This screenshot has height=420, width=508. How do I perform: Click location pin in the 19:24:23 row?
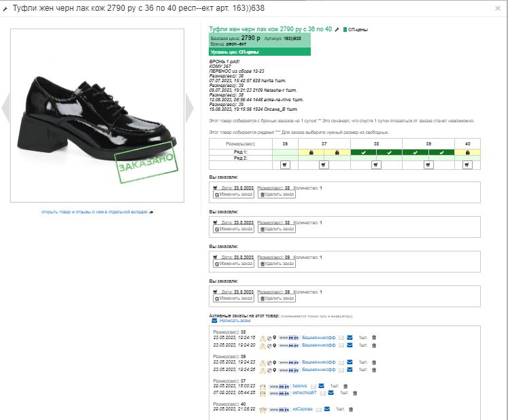click(275, 362)
